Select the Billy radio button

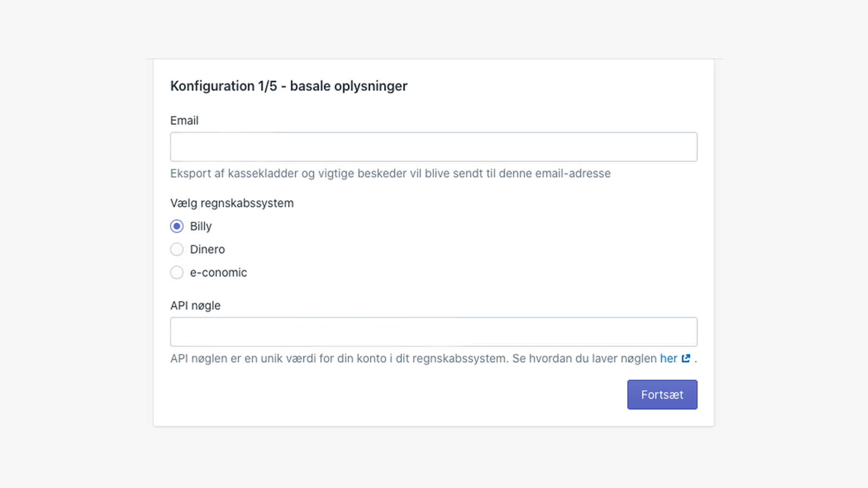[x=177, y=226]
